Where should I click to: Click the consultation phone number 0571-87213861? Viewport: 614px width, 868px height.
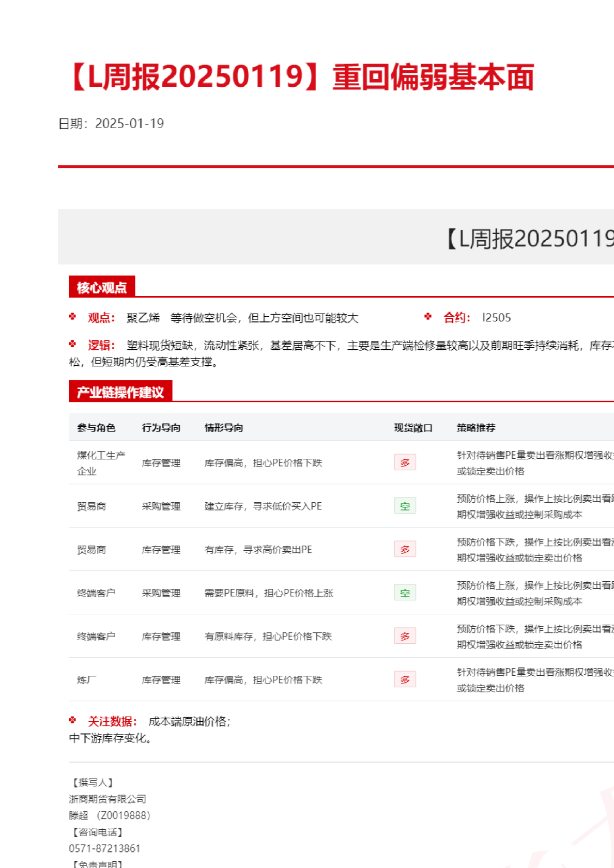pyautogui.click(x=104, y=848)
